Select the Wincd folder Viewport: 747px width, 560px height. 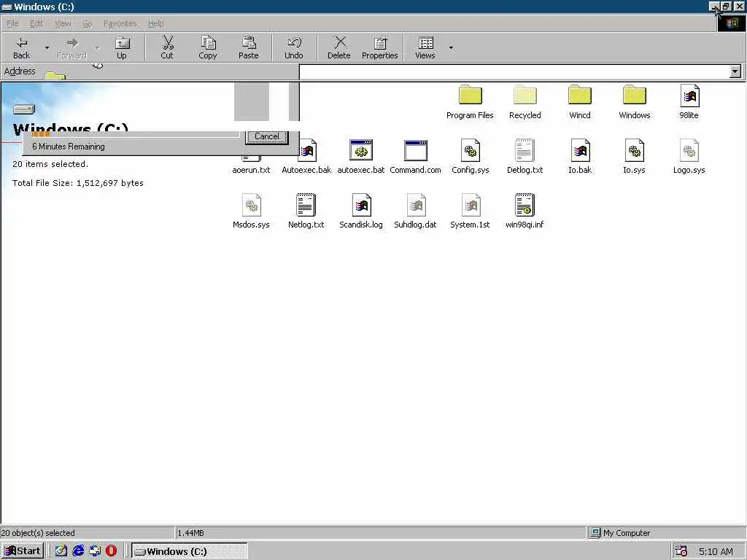click(x=580, y=102)
